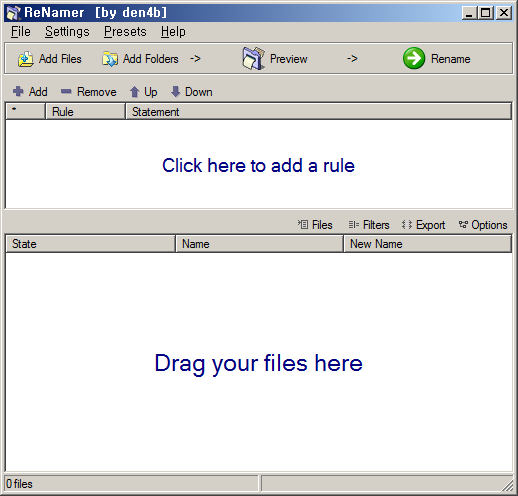This screenshot has height=496, width=518.
Task: Open the Settings menu
Action: point(67,32)
